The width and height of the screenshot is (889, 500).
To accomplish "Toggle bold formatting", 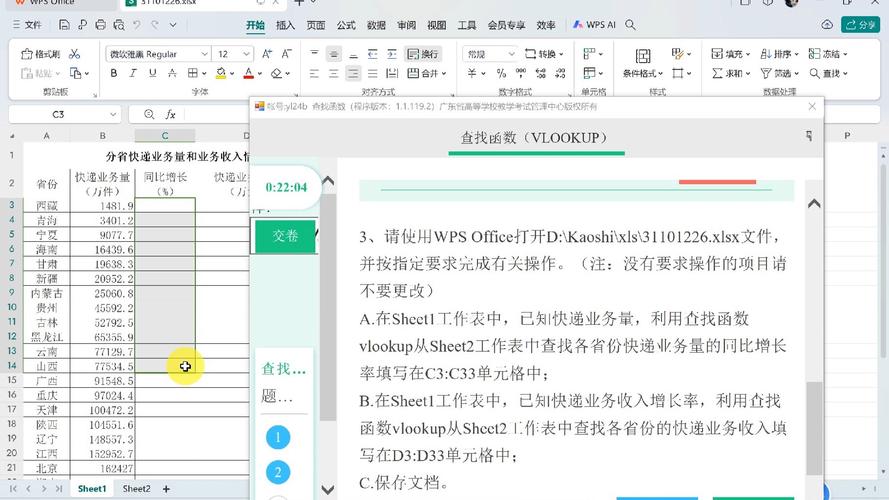I will click(114, 73).
